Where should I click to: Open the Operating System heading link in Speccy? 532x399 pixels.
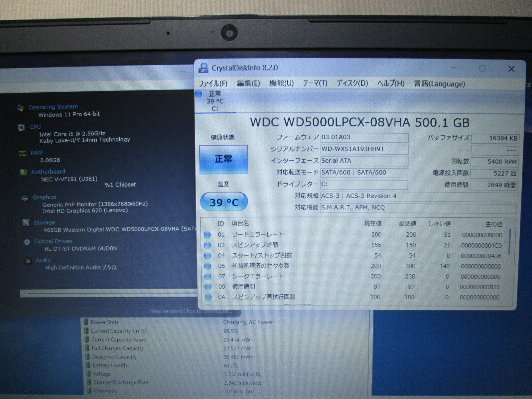(53, 107)
